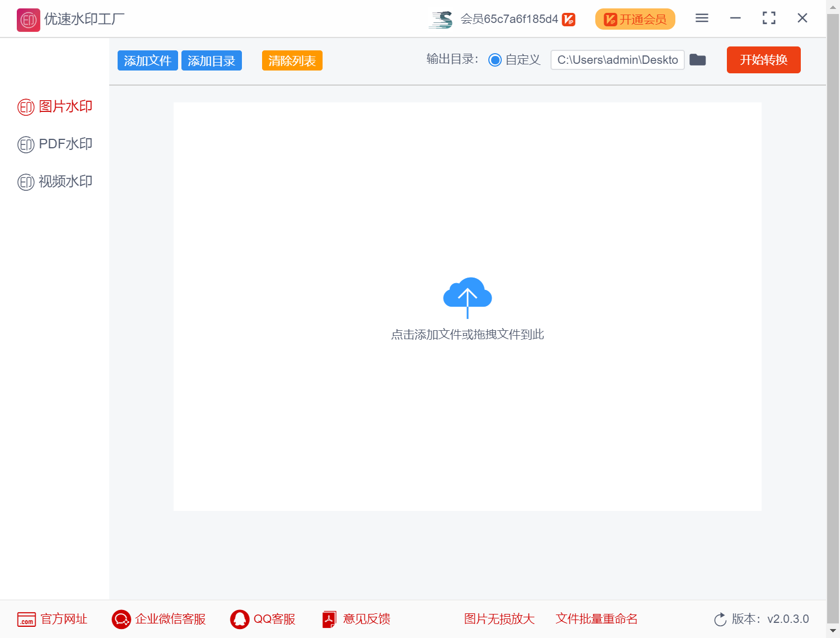
Task: Click the 优速水印工厂 title text
Action: [85, 19]
